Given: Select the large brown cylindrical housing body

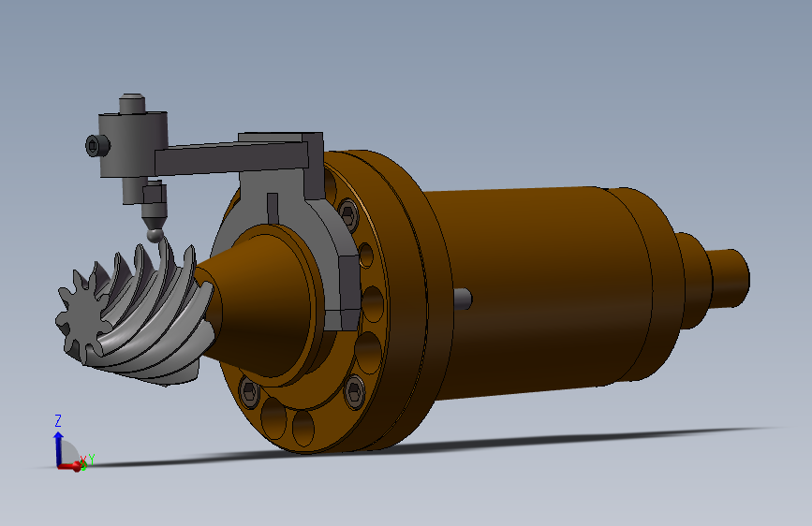Looking at the screenshot, I should point(539,293).
